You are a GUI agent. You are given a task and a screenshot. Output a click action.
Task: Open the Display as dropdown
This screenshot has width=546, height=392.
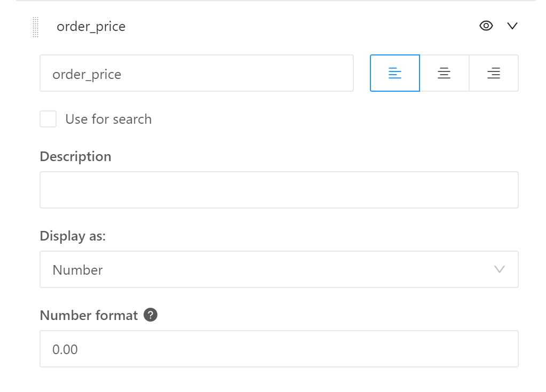(x=279, y=269)
